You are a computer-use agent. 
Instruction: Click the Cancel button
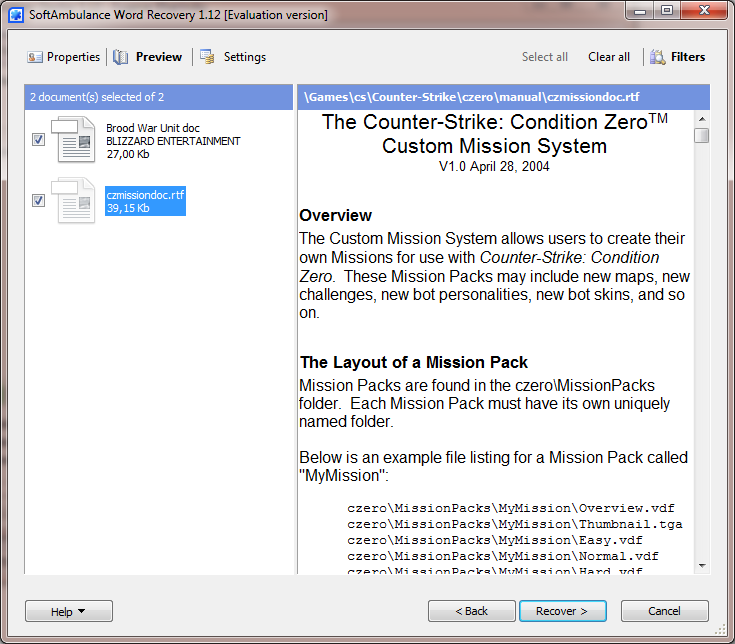(665, 611)
